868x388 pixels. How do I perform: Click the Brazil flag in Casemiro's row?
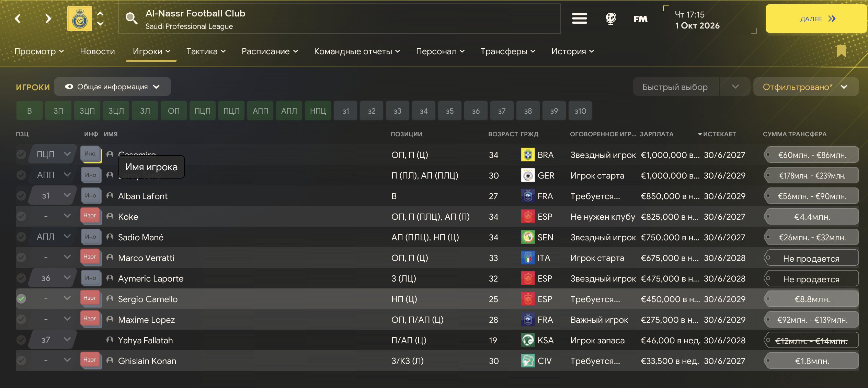tap(528, 155)
